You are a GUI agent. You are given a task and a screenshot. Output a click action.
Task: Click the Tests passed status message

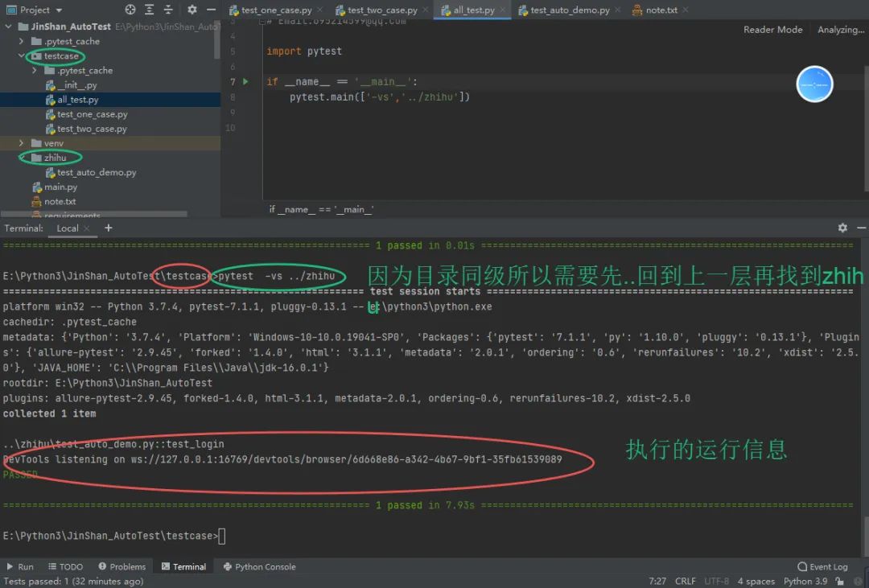73,581
